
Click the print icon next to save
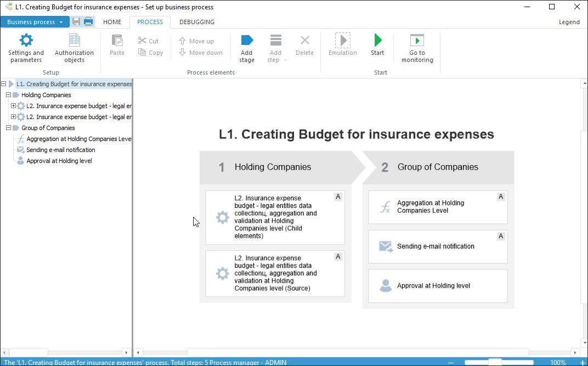pos(88,22)
